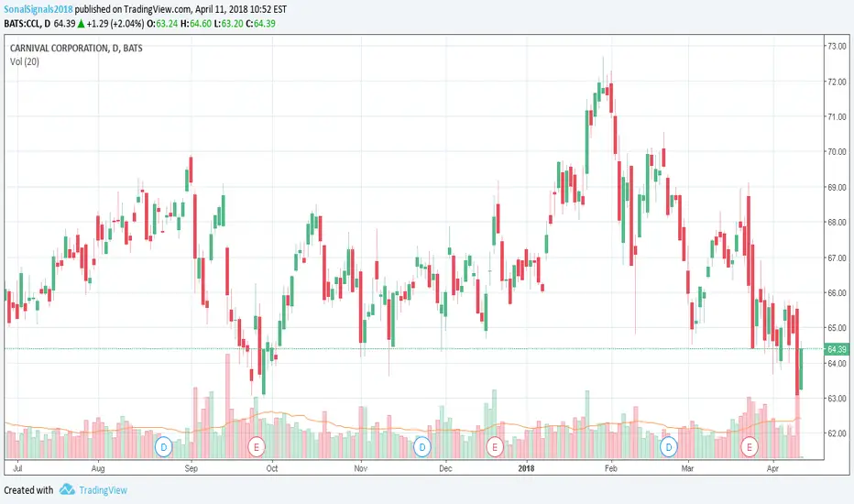The height and width of the screenshot is (504, 854).
Task: Click the dividend D marker near March
Action: pos(669,447)
